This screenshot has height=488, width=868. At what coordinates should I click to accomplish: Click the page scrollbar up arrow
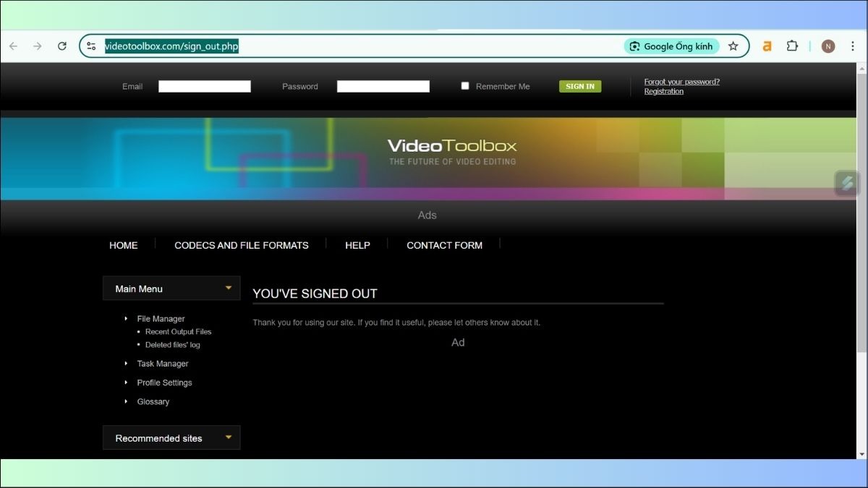[861, 69]
